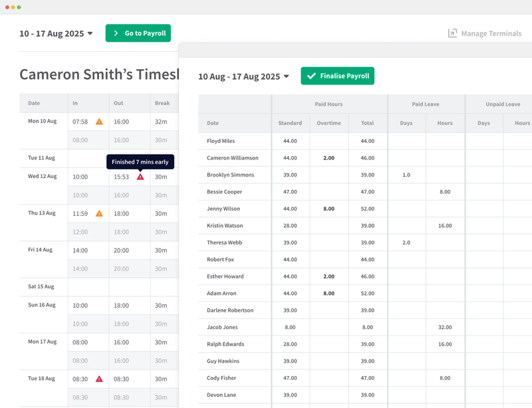Viewport: 532px width, 408px height.
Task: Click the Paid Hours column group header
Action: click(329, 104)
